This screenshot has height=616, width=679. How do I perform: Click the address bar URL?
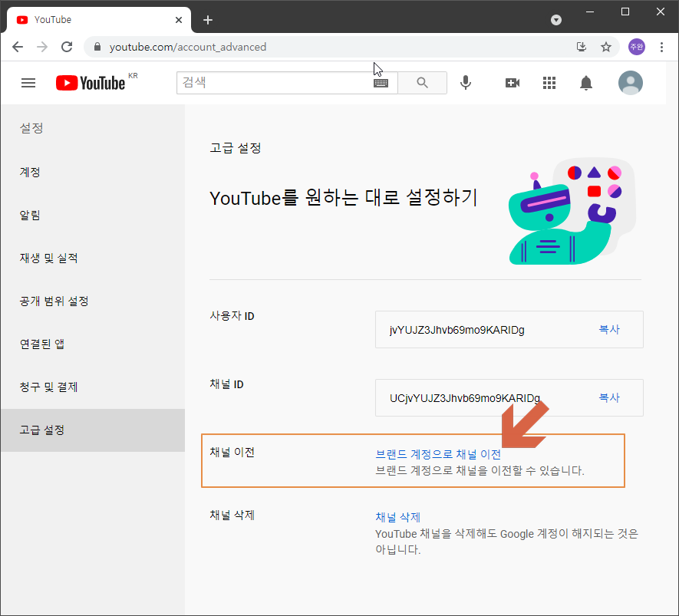click(x=187, y=47)
